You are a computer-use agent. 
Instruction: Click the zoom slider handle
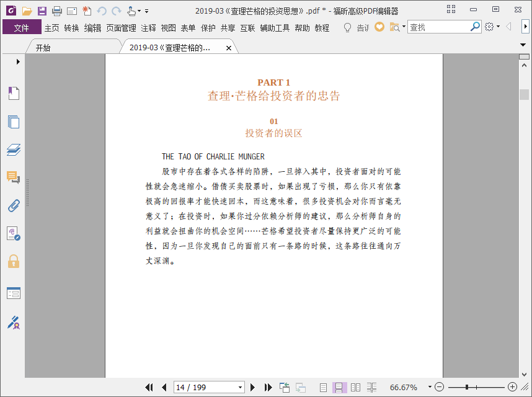467,387
